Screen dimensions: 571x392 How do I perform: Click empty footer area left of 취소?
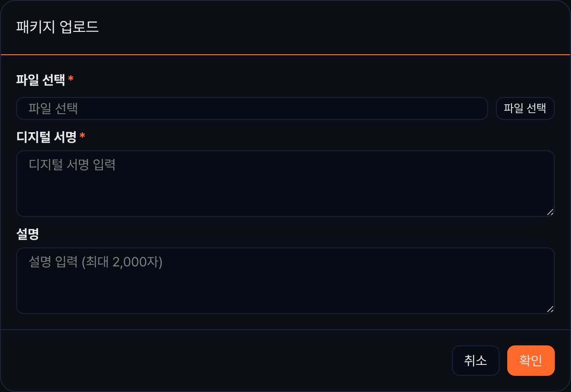point(226,361)
